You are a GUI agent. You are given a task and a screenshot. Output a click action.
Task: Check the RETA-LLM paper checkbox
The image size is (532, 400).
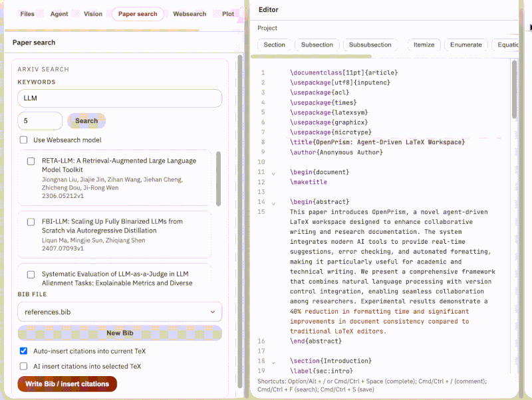point(31,161)
